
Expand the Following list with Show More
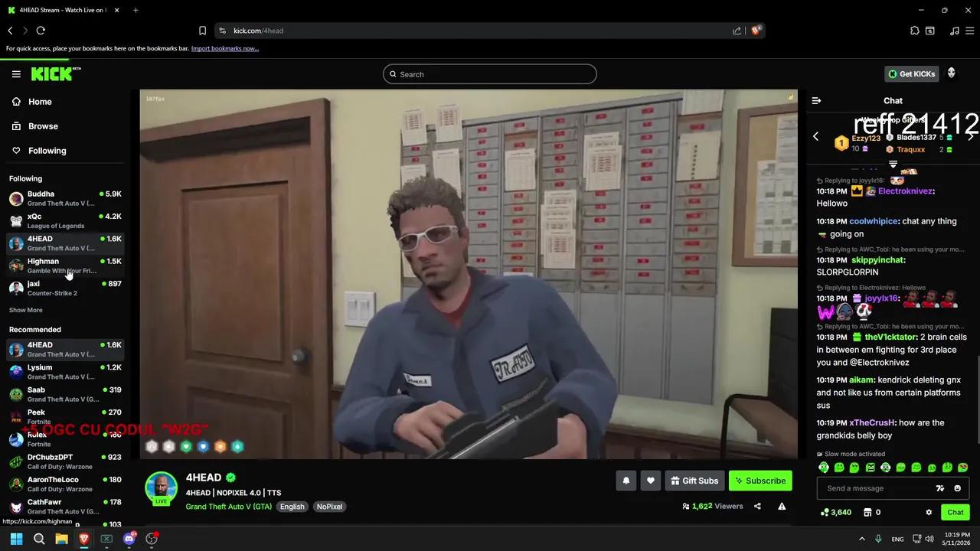coord(26,310)
